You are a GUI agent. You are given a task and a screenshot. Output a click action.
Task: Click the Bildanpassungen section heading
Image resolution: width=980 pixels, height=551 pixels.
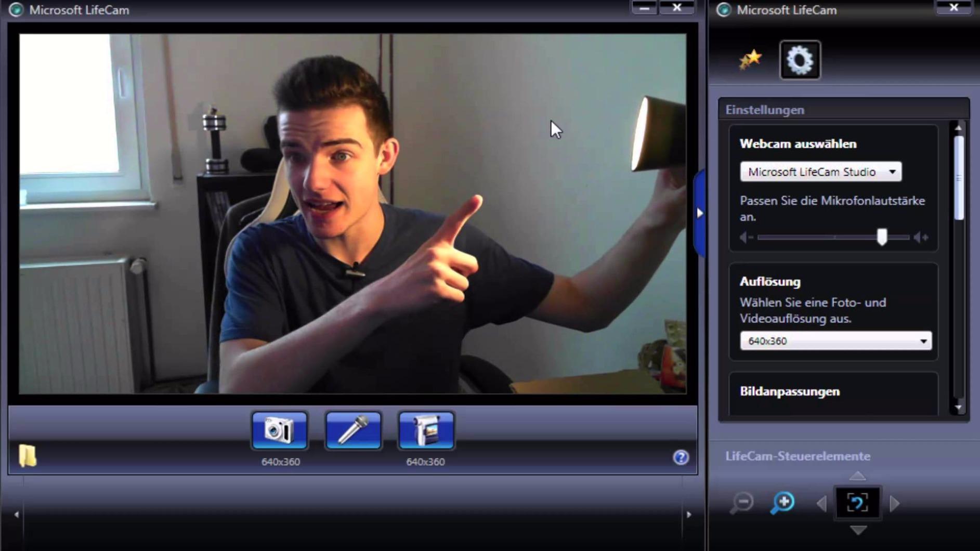coord(789,391)
